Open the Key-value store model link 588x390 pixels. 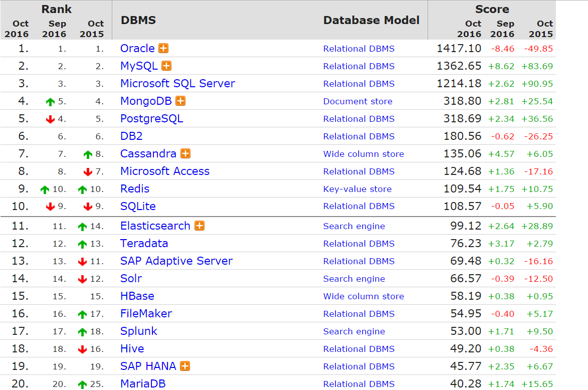click(x=357, y=189)
